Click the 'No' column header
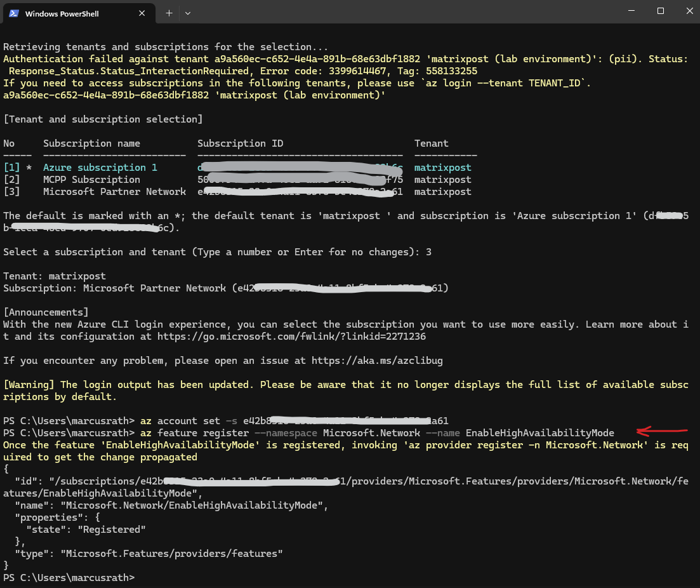 click(x=9, y=144)
